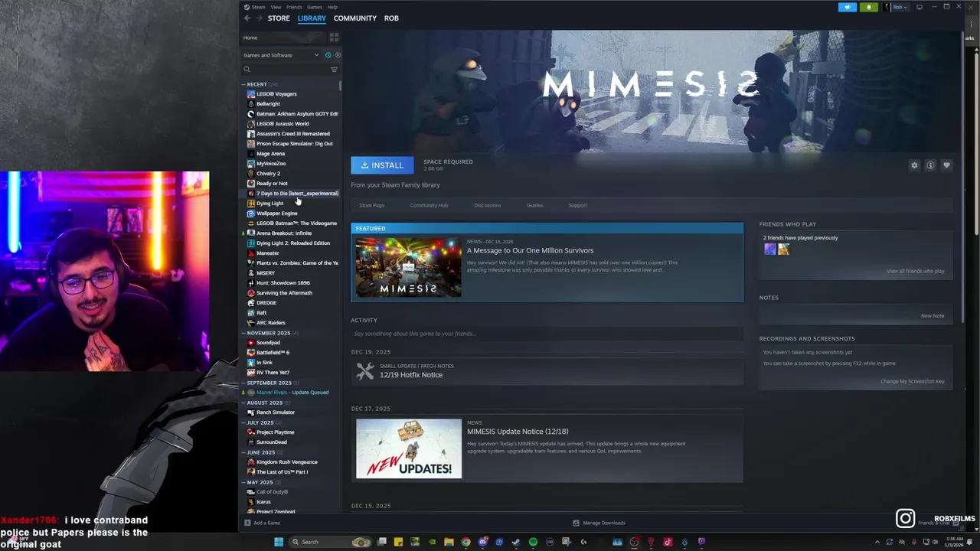The width and height of the screenshot is (980, 551).
Task: Click Add a Game at the bottom
Action: [262, 523]
